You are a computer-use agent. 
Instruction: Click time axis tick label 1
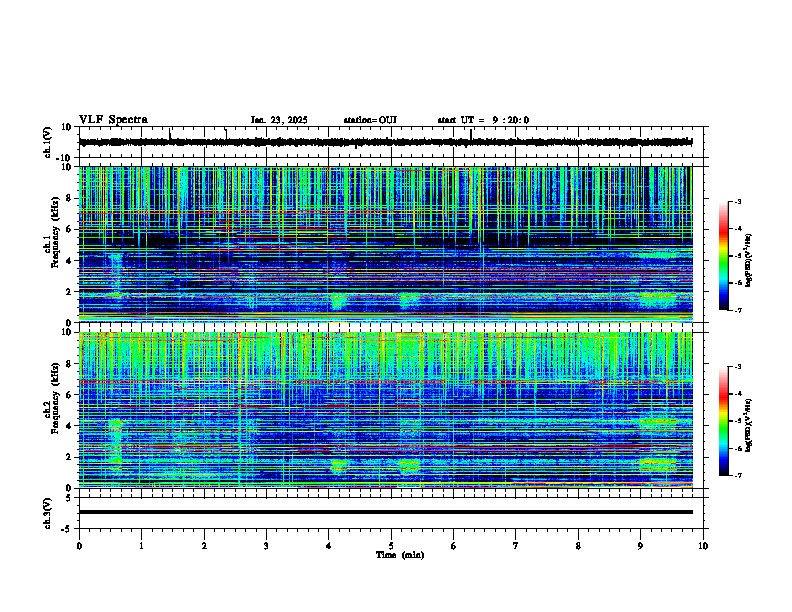tap(141, 546)
